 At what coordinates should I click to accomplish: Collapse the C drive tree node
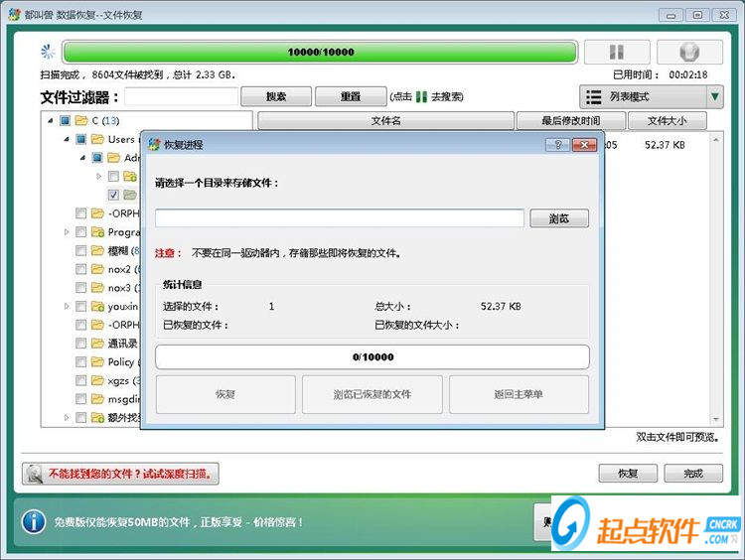click(x=51, y=121)
